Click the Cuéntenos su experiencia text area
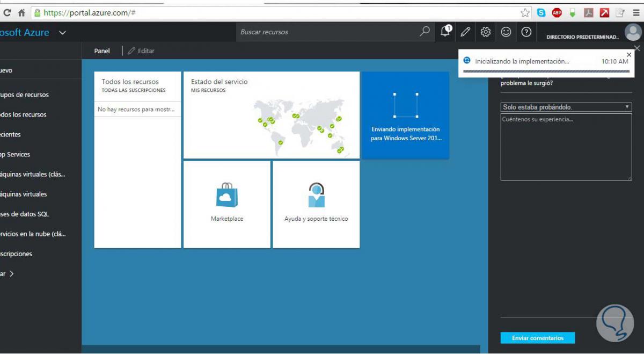 coord(566,147)
